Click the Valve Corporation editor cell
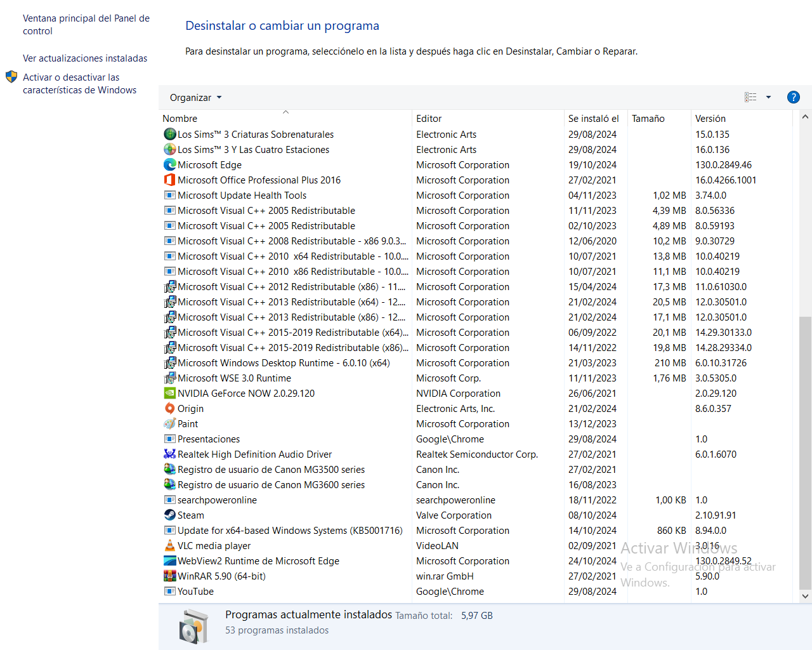812x650 pixels. (x=454, y=515)
